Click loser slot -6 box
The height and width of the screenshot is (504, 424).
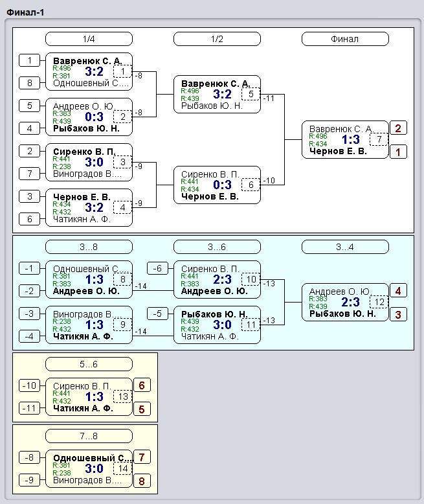point(157,268)
